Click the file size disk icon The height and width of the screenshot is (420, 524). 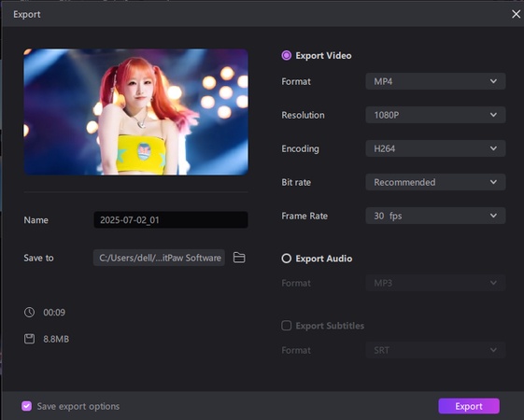29,339
